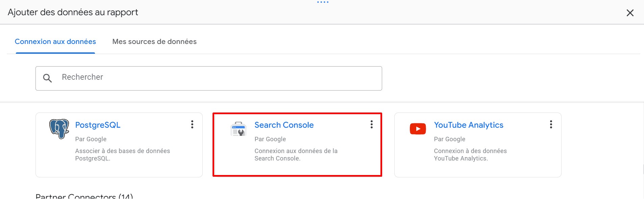Click the PostgreSQL elephant icon
Viewport: 644px width, 199px height.
[59, 129]
